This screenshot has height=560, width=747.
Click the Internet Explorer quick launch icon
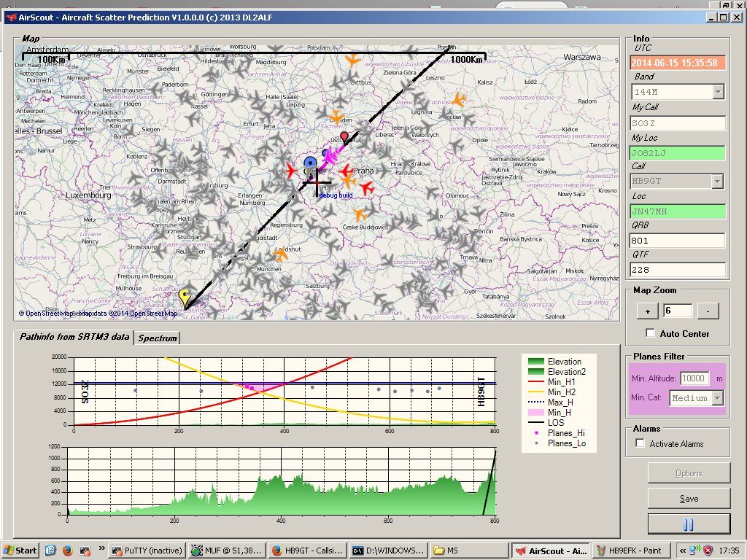[x=50, y=550]
